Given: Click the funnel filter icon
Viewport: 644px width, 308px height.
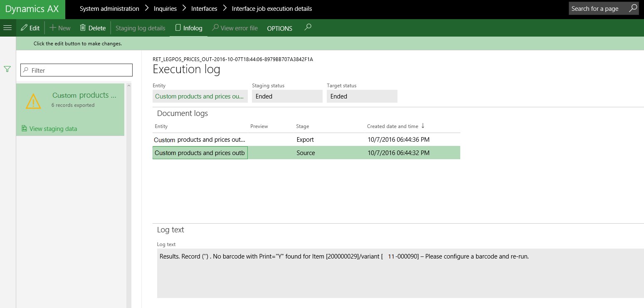Looking at the screenshot, I should click(7, 69).
